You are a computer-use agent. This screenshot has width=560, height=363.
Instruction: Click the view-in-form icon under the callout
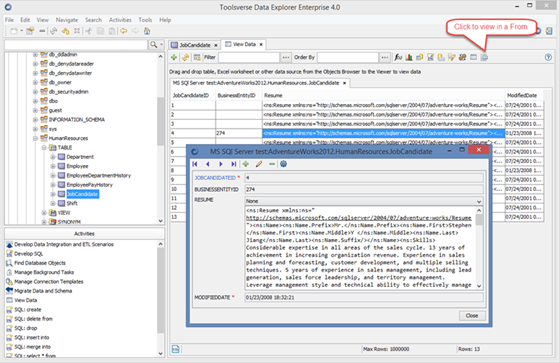tap(484, 57)
